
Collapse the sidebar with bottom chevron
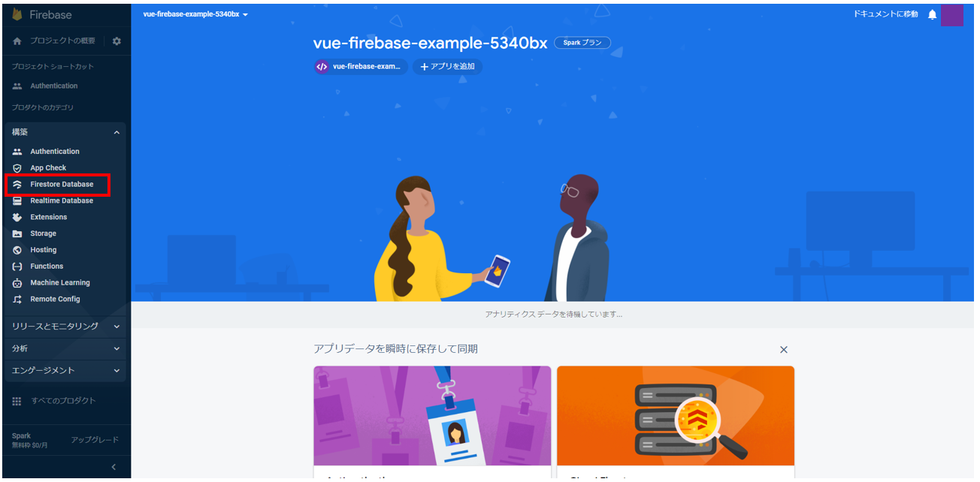pos(113,467)
